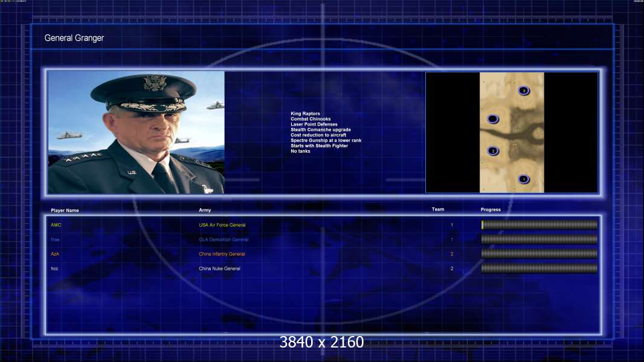
Task: Select player name 'hcc'
Action: point(54,268)
